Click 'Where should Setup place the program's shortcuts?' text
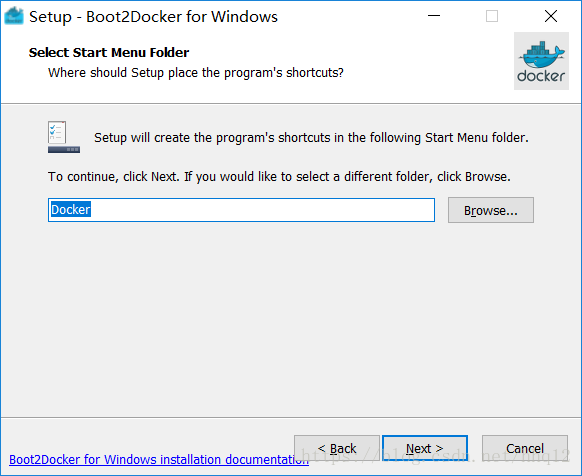The height and width of the screenshot is (476, 582). (196, 72)
